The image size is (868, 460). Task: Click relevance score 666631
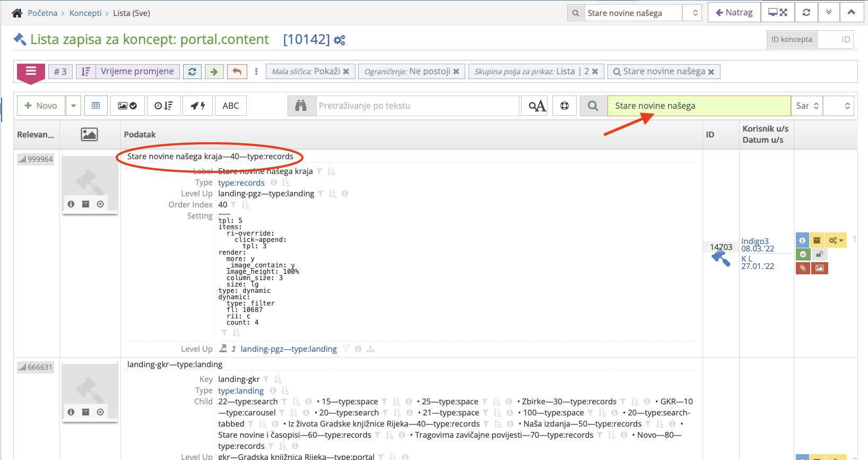tap(36, 367)
